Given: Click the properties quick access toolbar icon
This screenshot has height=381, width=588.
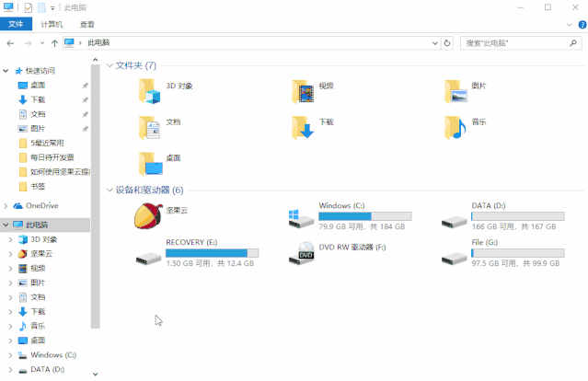Looking at the screenshot, I should coord(29,7).
